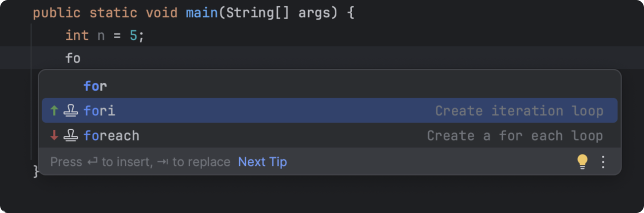Pick the "foreach" template suggestion
This screenshot has width=644, height=213.
coord(111,136)
